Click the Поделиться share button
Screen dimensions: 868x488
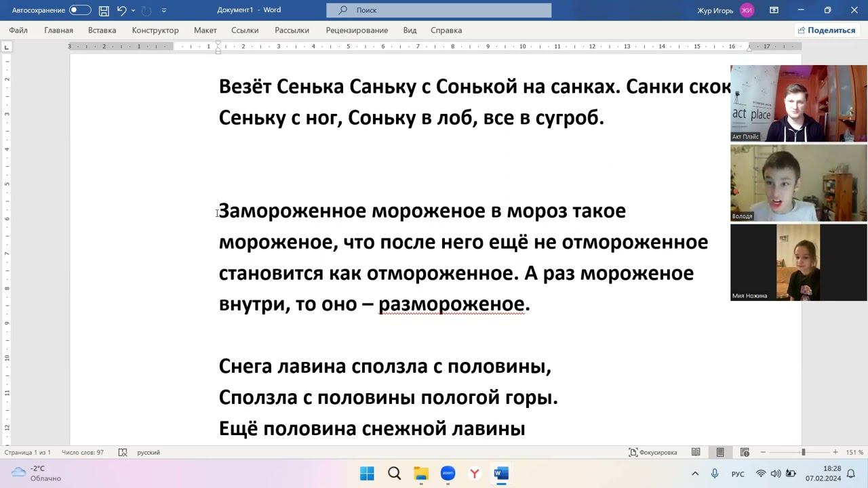click(827, 30)
